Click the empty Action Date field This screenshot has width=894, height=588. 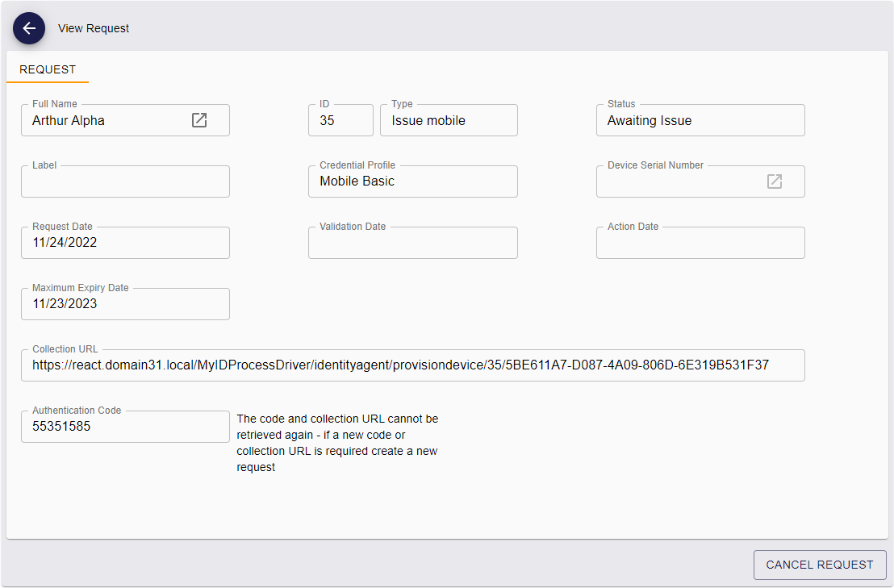coord(700,244)
